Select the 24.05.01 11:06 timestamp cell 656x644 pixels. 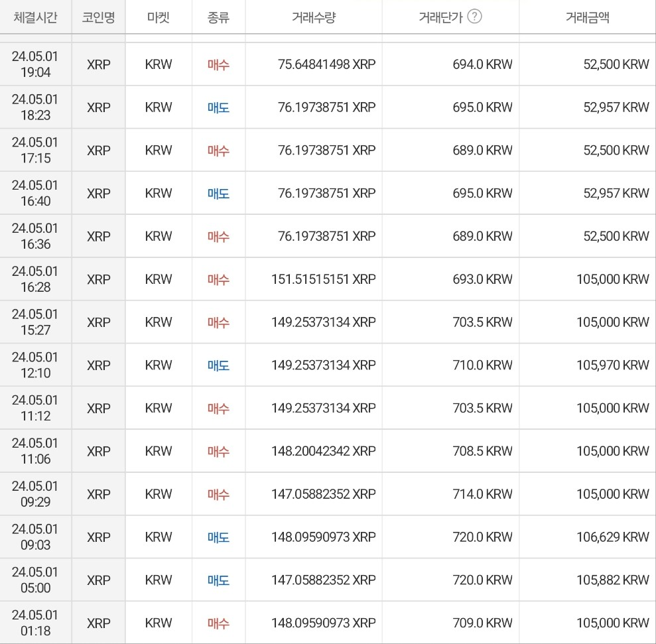35,451
